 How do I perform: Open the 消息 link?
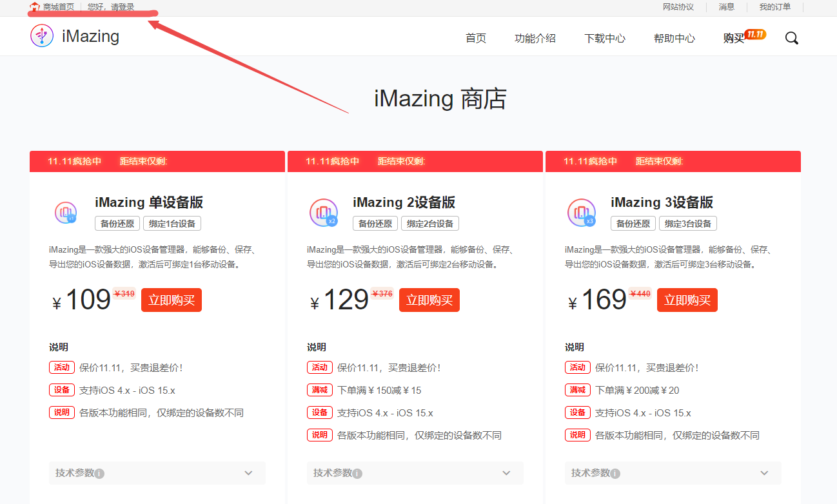pos(727,7)
